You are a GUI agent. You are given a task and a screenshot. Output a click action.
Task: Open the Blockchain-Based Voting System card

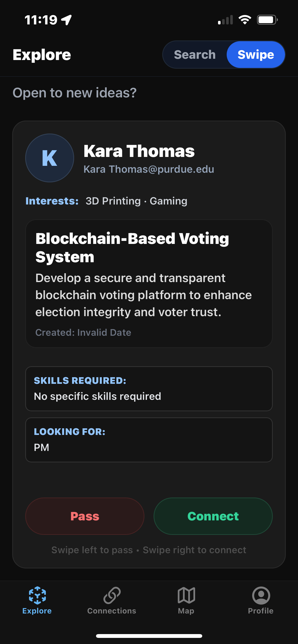[x=149, y=284]
